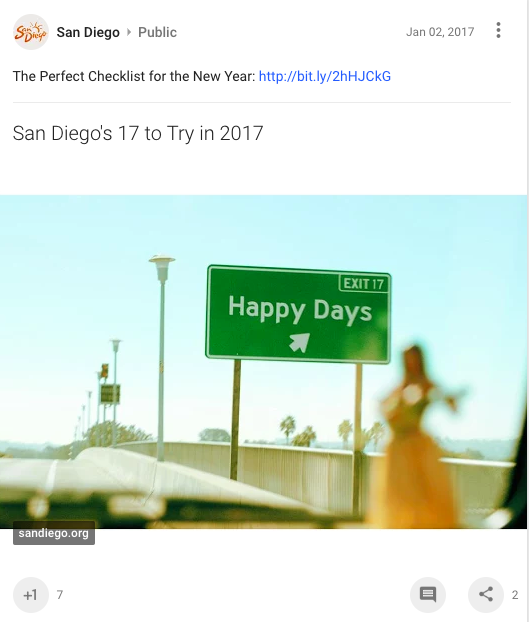Click the white arrow on green sign
Image resolution: width=529 pixels, height=622 pixels.
click(299, 342)
